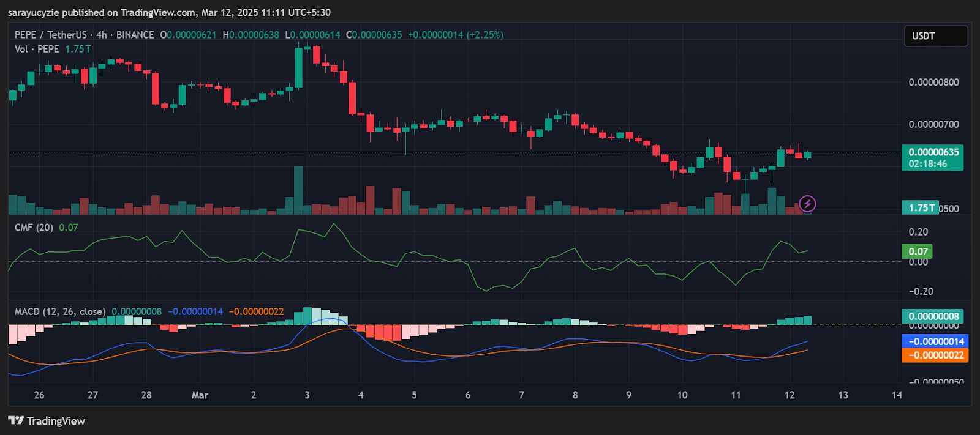
Task: Click the 02:18:46 candle countdown
Action: [x=927, y=164]
